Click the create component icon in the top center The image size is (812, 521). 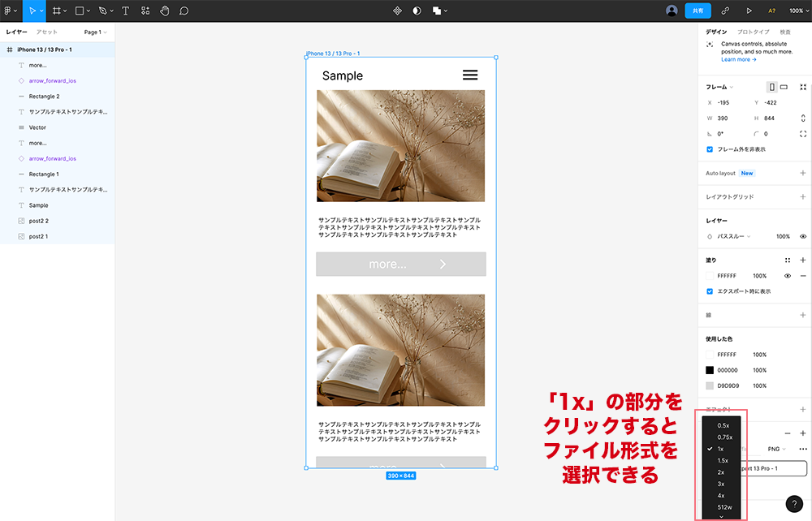coord(397,11)
